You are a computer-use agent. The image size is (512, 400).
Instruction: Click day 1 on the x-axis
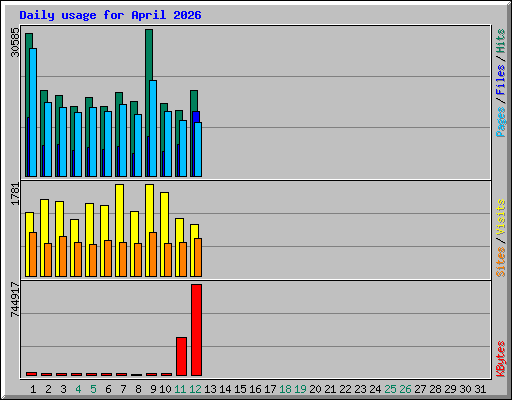point(33,389)
